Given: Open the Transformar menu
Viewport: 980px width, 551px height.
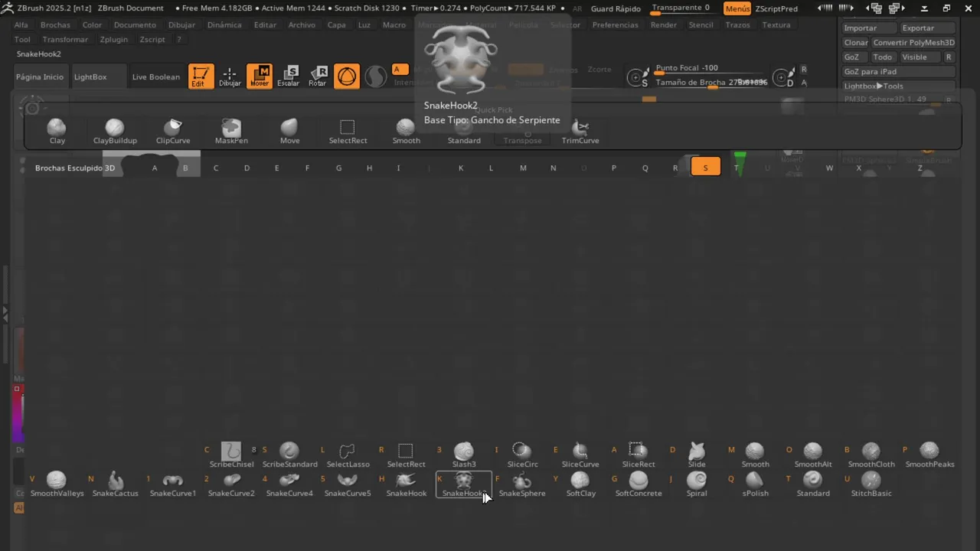Looking at the screenshot, I should 65,39.
